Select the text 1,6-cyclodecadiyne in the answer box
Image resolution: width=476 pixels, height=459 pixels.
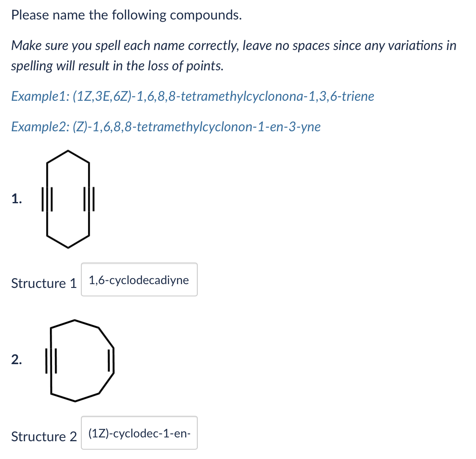point(138,280)
